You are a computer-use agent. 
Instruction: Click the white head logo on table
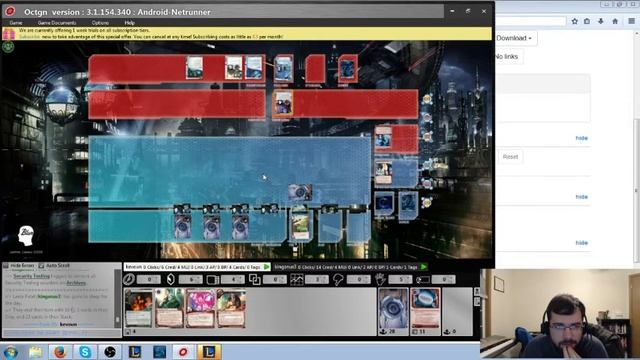(x=26, y=236)
